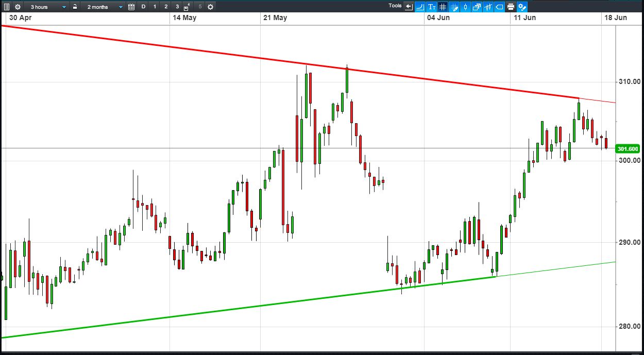Click the 300.00 price axis label

(x=630, y=160)
